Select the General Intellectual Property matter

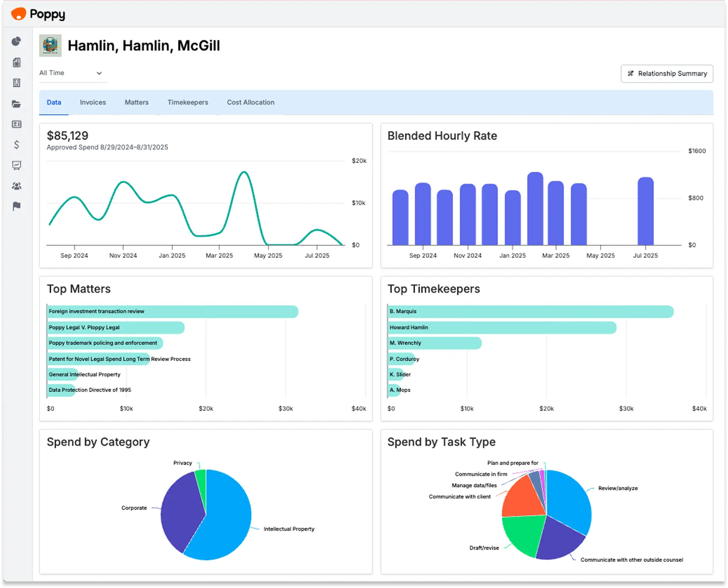coord(63,374)
